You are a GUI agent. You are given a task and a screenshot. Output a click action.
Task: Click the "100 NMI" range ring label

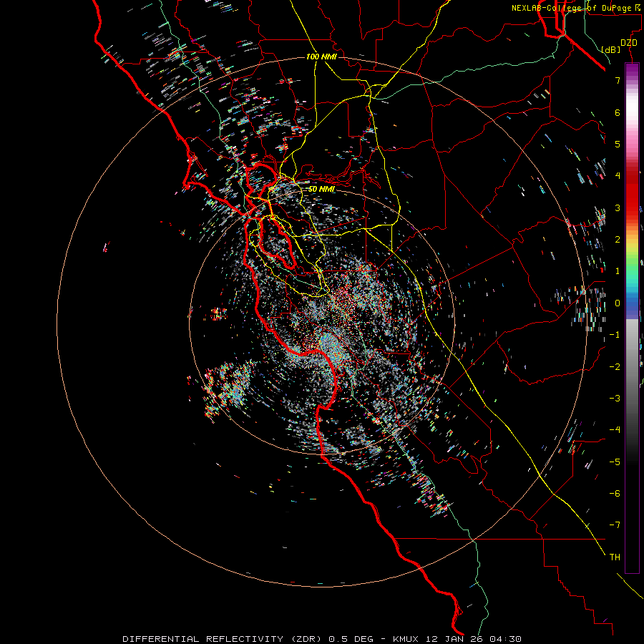pyautogui.click(x=321, y=57)
